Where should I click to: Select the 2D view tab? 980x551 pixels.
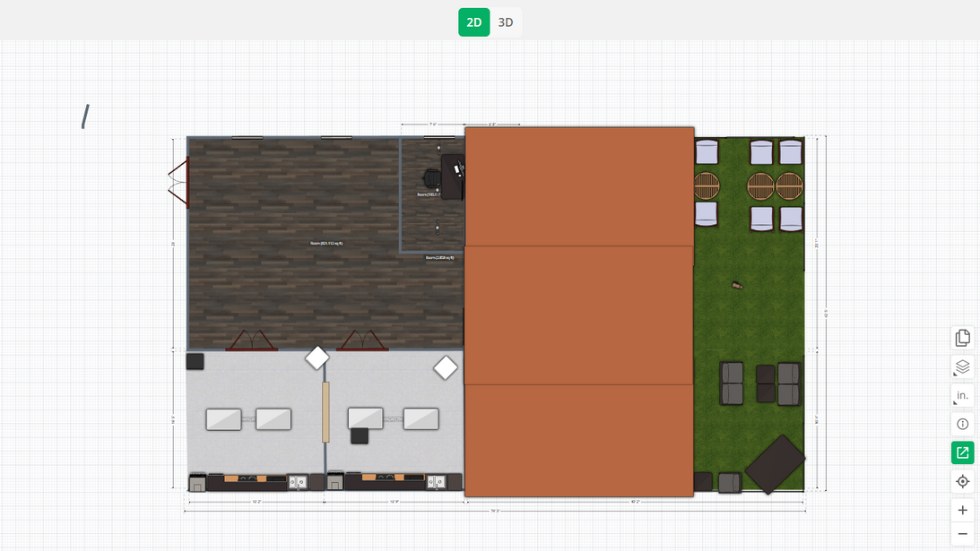coord(473,22)
